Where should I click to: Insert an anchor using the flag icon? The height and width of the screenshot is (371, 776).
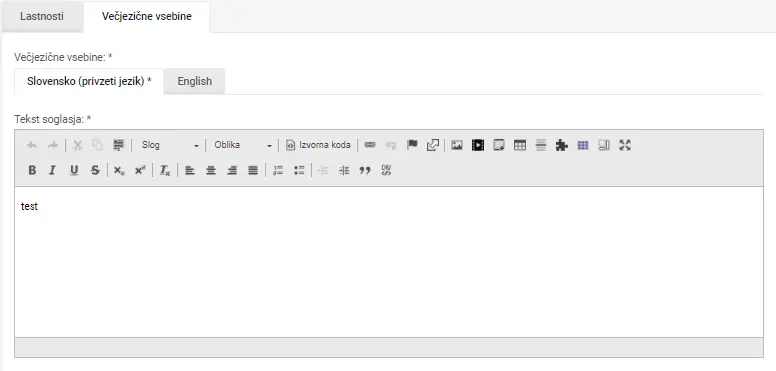[x=412, y=145]
